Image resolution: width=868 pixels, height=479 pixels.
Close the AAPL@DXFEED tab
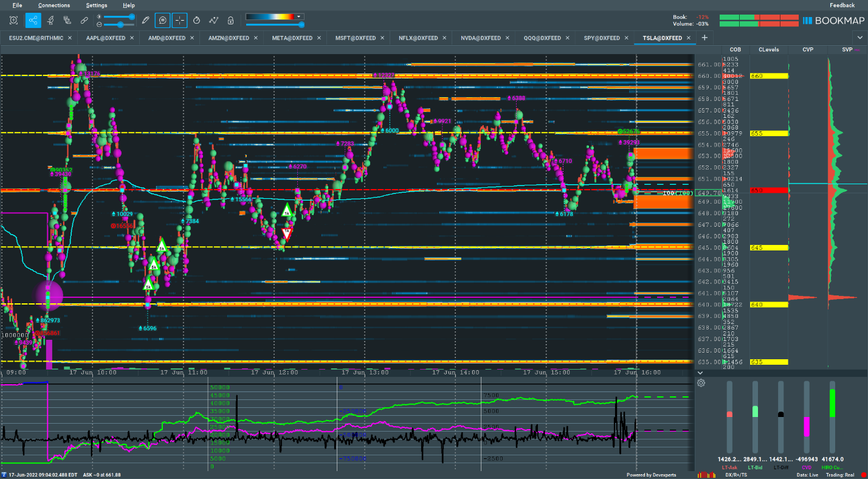pyautogui.click(x=133, y=38)
